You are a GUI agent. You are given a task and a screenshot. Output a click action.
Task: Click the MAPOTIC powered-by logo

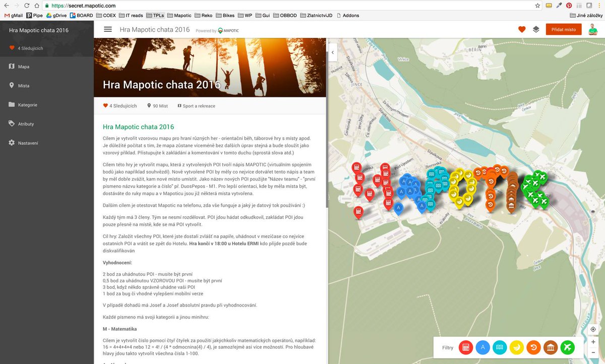[228, 31]
